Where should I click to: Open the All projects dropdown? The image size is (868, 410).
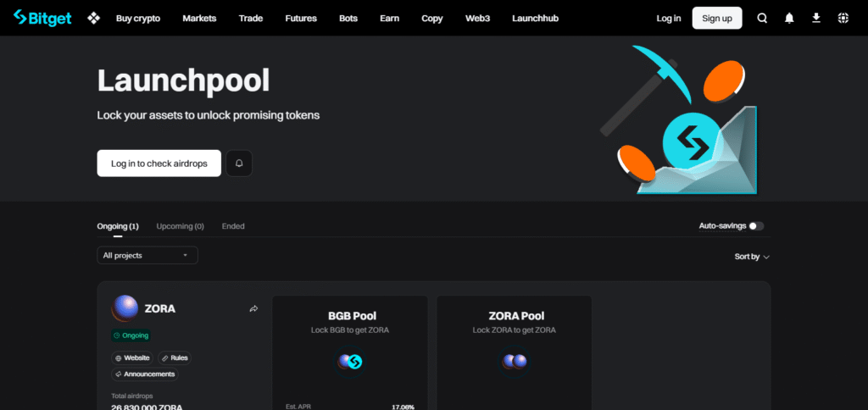[x=147, y=255]
